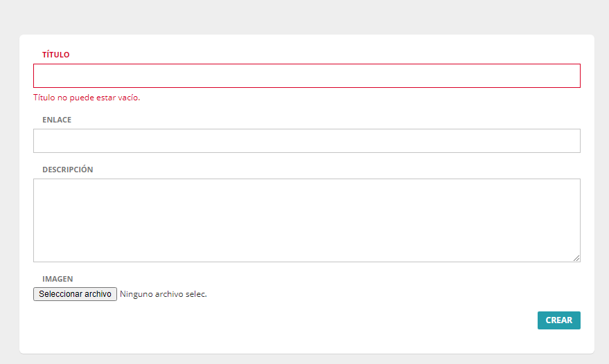Submit the form with the CREAR button
The image size is (609, 364).
point(558,320)
